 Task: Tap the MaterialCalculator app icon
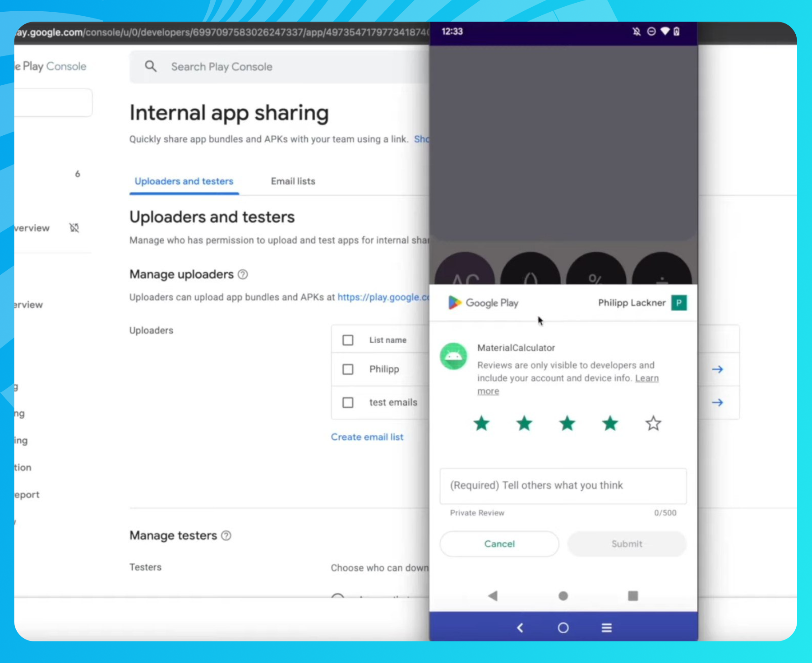click(x=453, y=356)
